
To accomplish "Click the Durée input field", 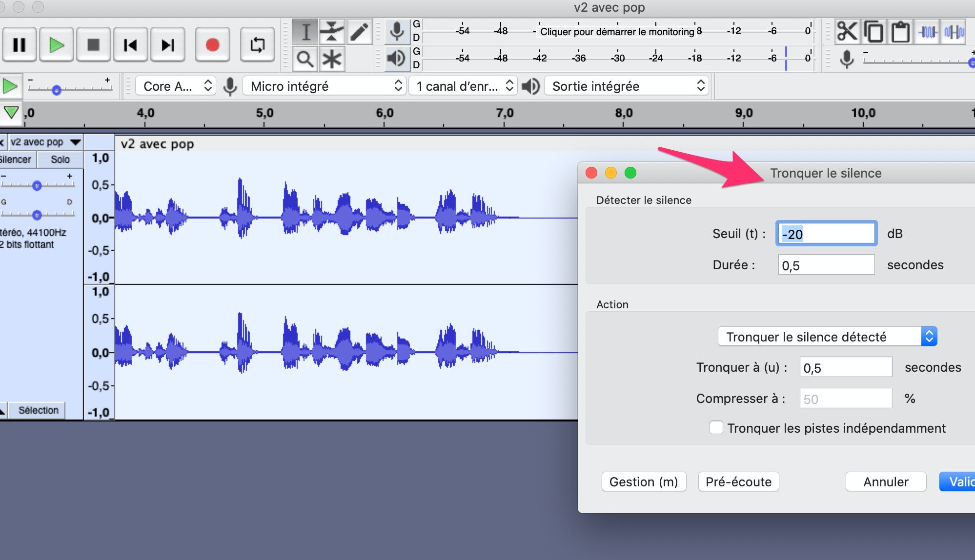I will pos(826,265).
